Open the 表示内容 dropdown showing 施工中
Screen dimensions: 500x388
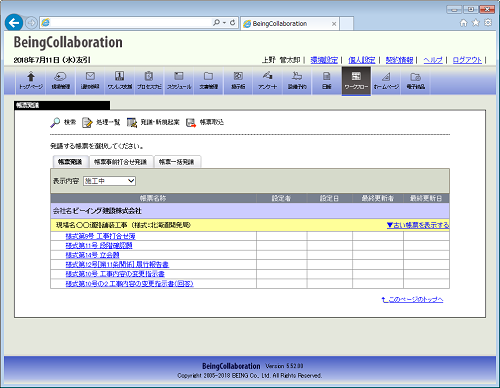click(x=109, y=181)
